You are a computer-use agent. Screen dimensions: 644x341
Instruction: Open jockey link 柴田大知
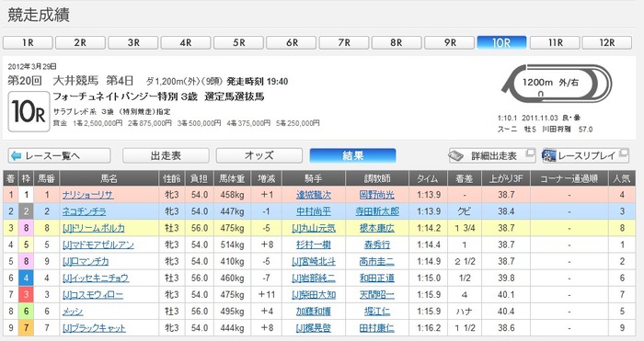[314, 295]
